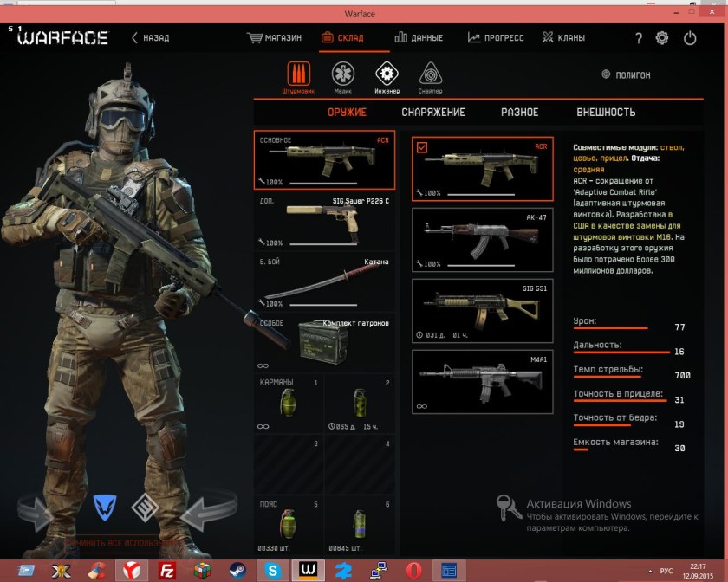Viewport: 728px width, 582px height.
Task: Switch to Снаряжение category tab
Action: (433, 112)
